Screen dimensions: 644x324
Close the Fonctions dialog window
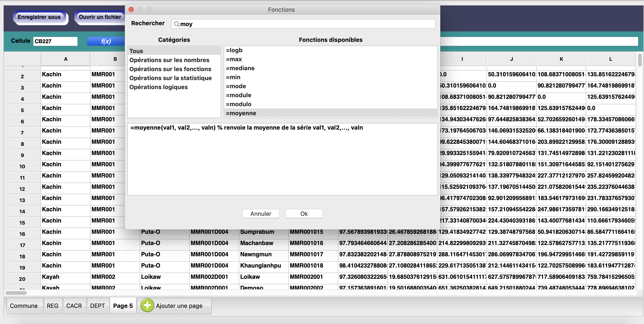pyautogui.click(x=131, y=9)
